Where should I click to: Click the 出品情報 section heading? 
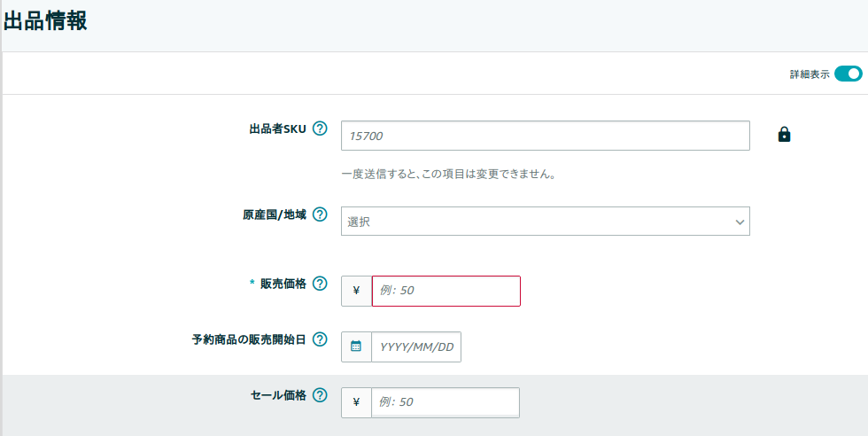tap(45, 21)
